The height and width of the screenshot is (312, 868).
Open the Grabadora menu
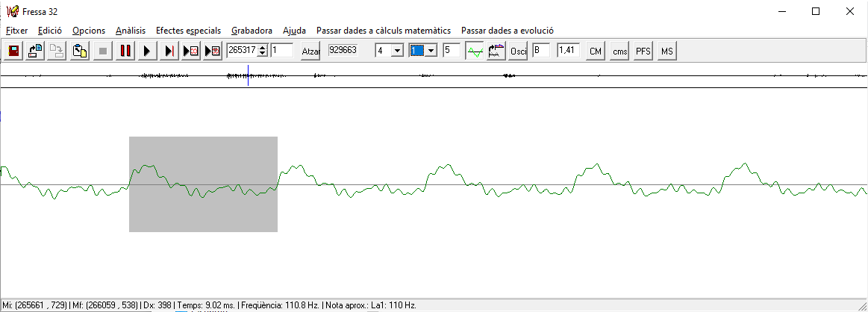(x=252, y=31)
